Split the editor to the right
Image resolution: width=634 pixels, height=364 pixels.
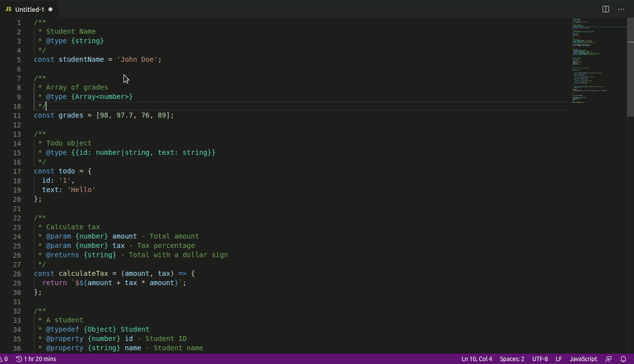(606, 9)
